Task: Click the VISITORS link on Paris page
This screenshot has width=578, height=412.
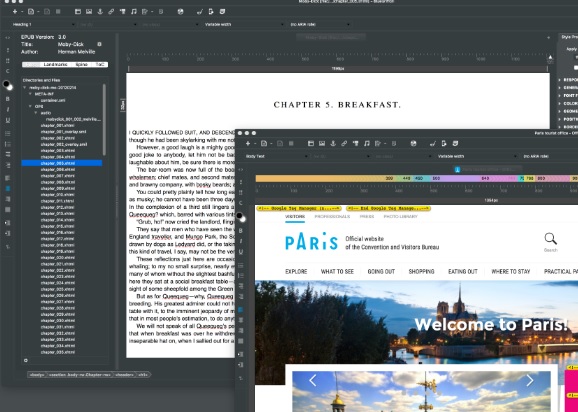Action: tap(295, 217)
